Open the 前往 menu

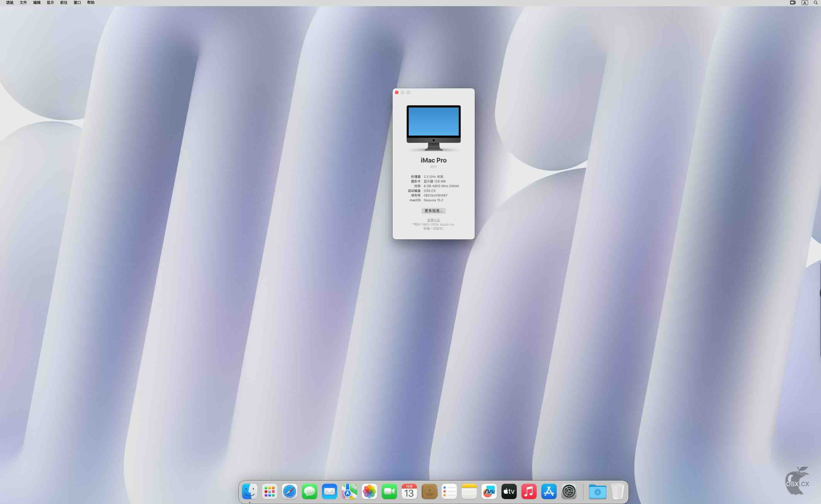pyautogui.click(x=64, y=3)
